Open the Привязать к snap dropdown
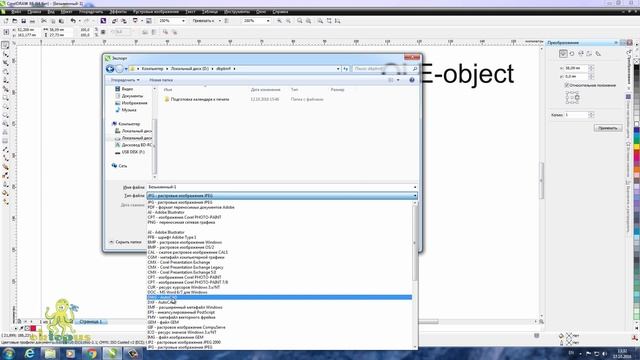640x360 pixels. pyautogui.click(x=220, y=21)
